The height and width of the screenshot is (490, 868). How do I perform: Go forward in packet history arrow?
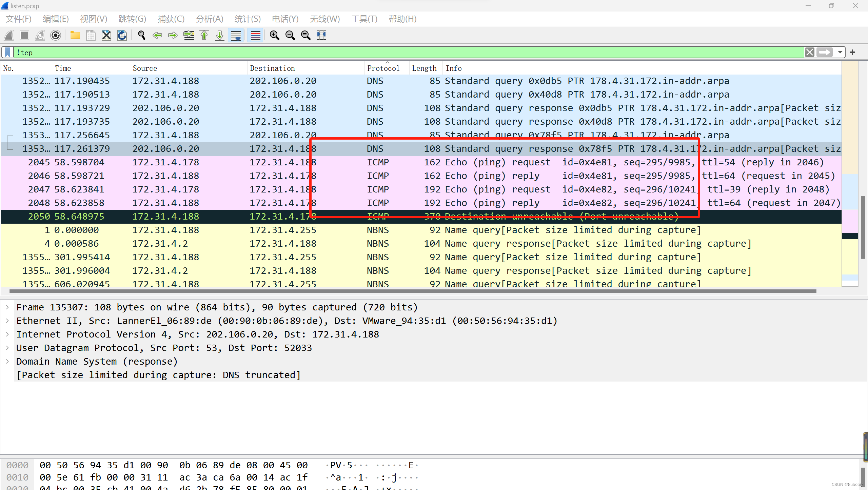point(173,35)
